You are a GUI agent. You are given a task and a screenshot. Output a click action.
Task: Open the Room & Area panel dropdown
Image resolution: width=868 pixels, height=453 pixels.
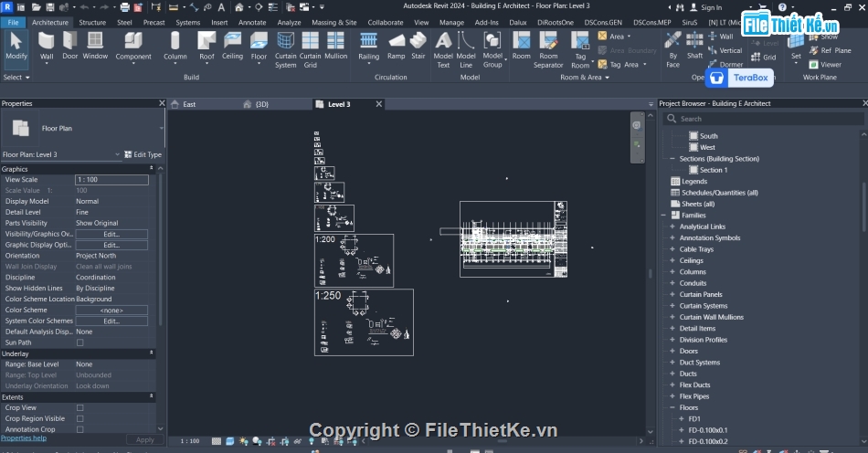(585, 78)
